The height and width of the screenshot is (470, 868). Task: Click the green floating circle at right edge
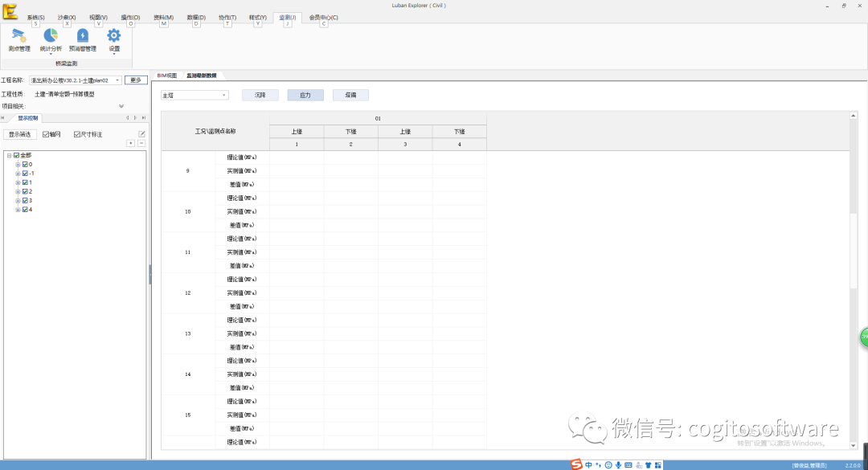pos(864,337)
